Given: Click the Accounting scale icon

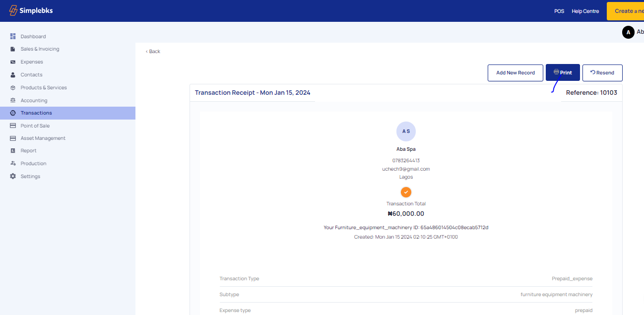Looking at the screenshot, I should coord(13,100).
